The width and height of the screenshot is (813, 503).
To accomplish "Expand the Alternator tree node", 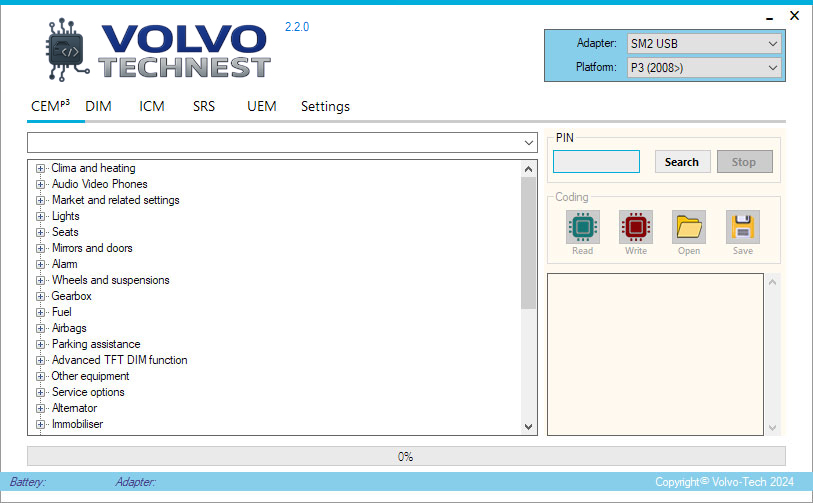I will 40,409.
